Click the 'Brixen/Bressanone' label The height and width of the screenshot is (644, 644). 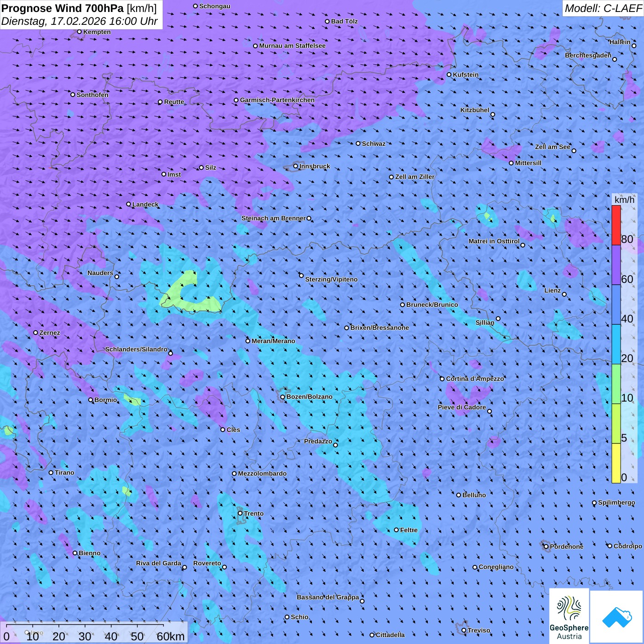[379, 328]
